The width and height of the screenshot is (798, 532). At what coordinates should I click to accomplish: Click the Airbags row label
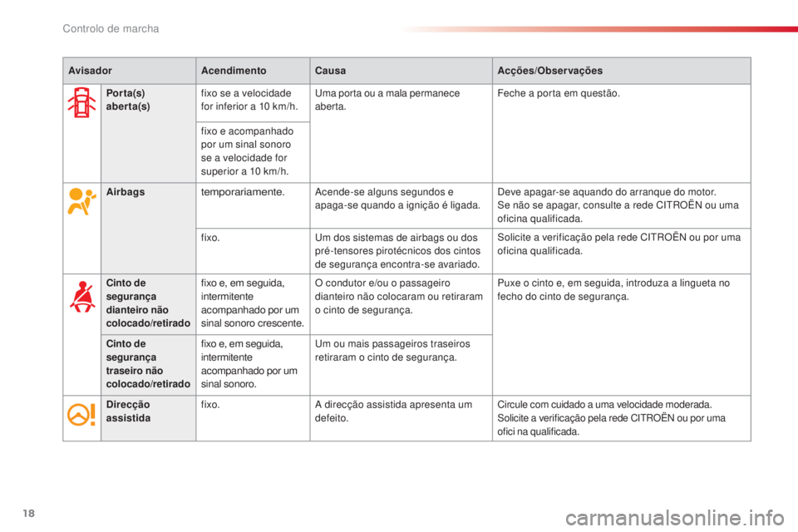pos(125,192)
